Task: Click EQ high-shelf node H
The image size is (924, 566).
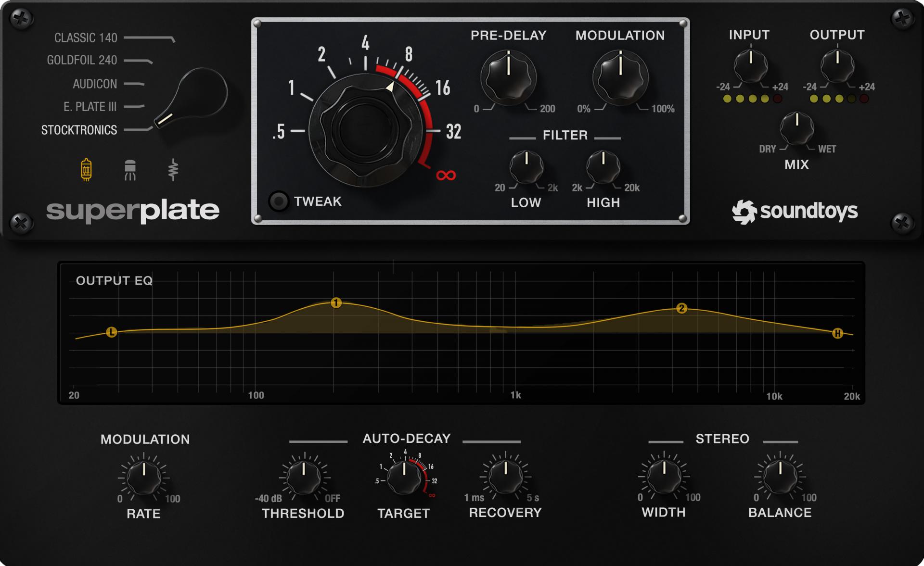Action: pyautogui.click(x=838, y=333)
